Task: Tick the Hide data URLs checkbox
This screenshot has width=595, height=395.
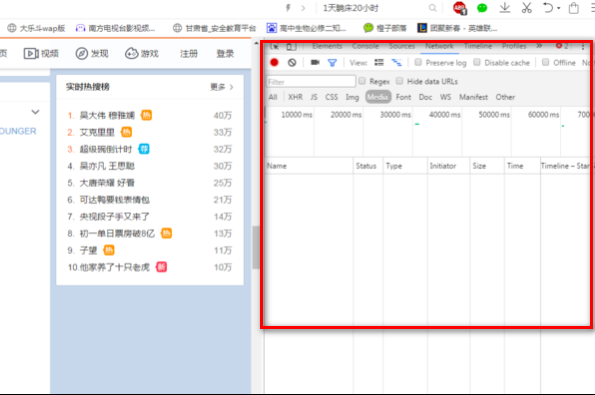Action: (400, 81)
